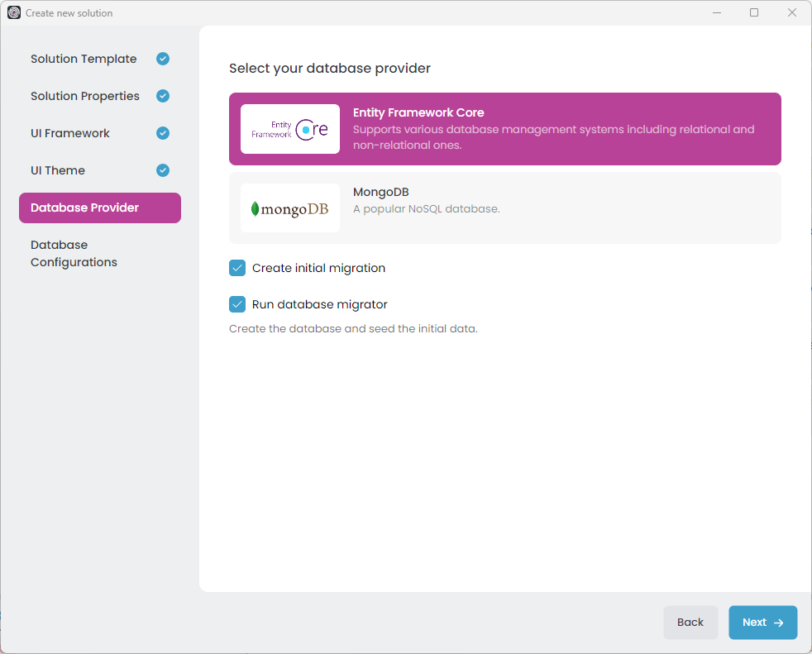Open the UI Theme step
812x654 pixels.
(x=58, y=170)
